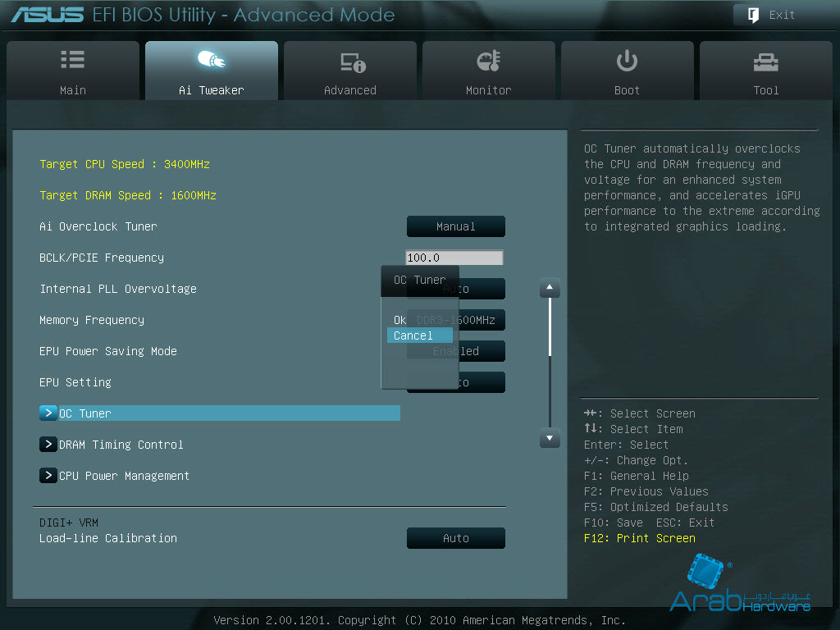Click the Advanced tab chip icon
Screen dimensions: 840x630
pos(353,62)
